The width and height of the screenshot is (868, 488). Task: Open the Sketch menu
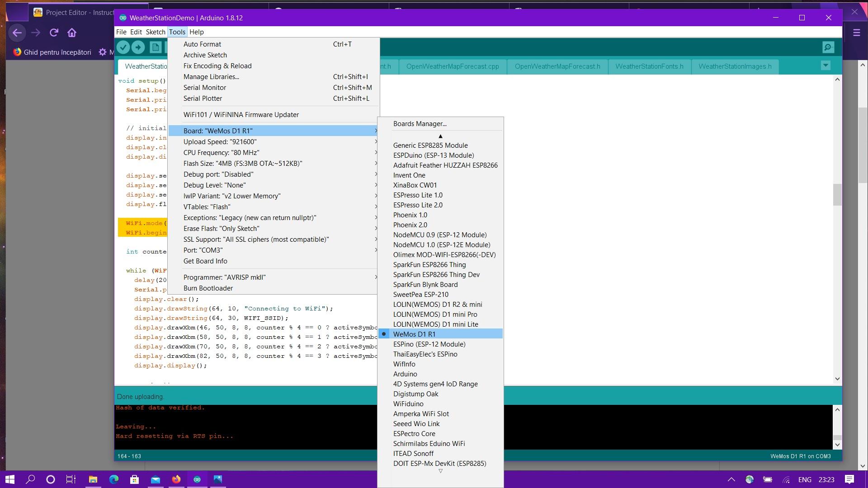tap(156, 32)
